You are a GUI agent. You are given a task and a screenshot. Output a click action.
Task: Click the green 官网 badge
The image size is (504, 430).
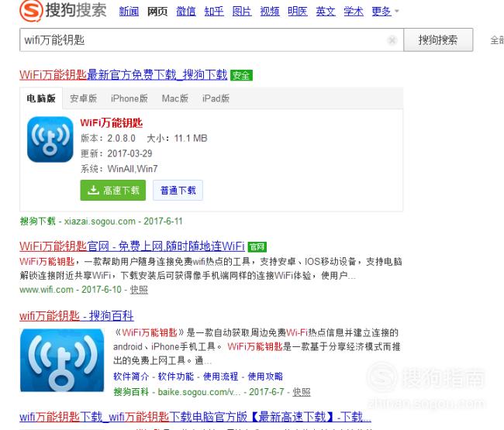pyautogui.click(x=257, y=246)
